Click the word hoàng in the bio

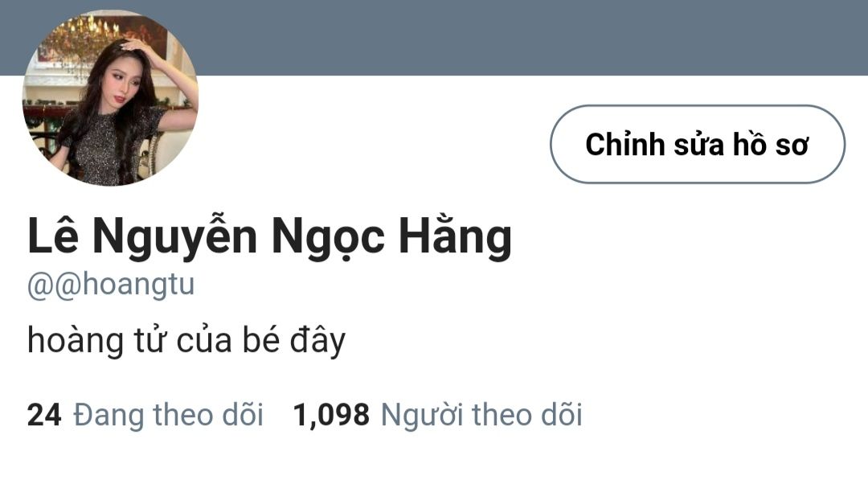pos(76,339)
